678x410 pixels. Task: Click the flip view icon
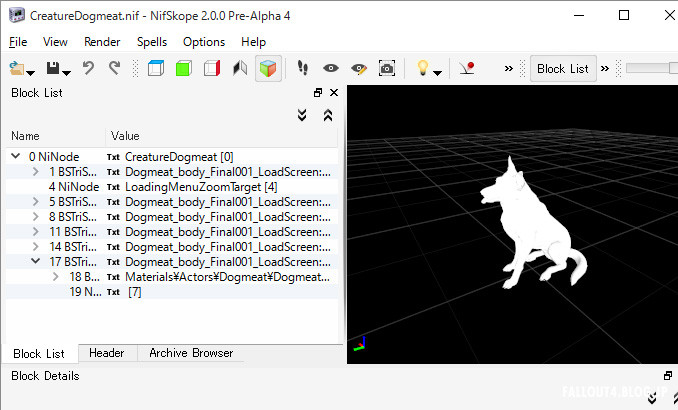[240, 68]
